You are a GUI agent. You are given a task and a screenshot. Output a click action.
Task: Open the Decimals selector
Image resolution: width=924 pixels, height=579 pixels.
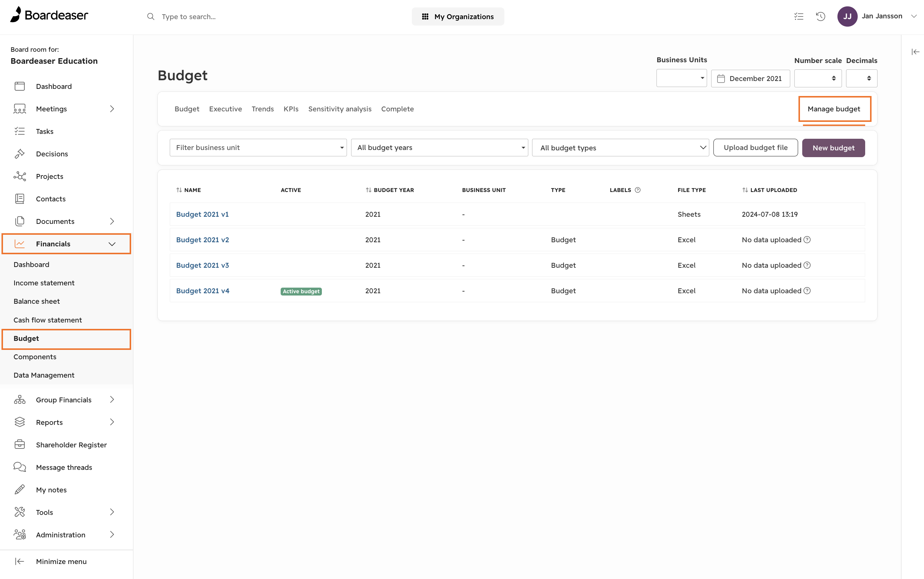point(861,78)
